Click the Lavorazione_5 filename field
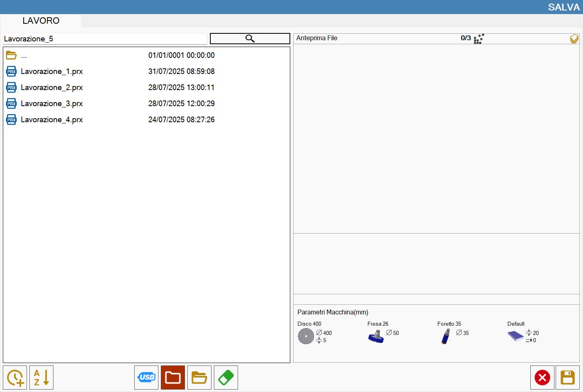 pos(105,39)
